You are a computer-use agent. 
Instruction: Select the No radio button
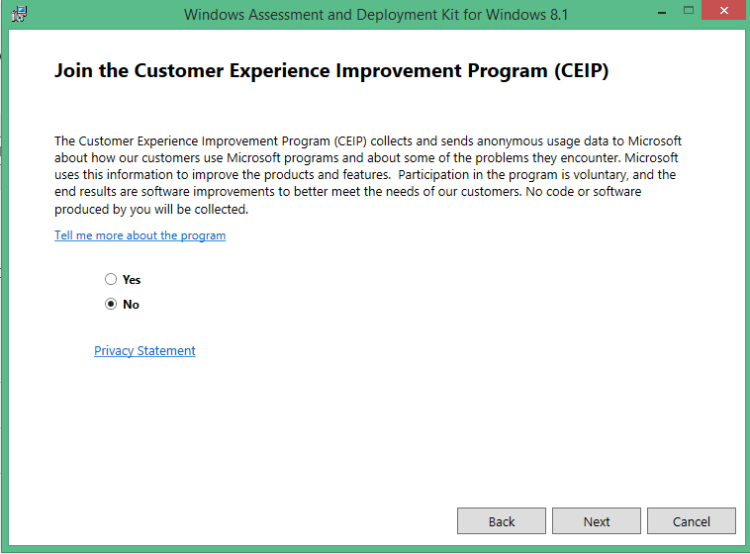(111, 304)
